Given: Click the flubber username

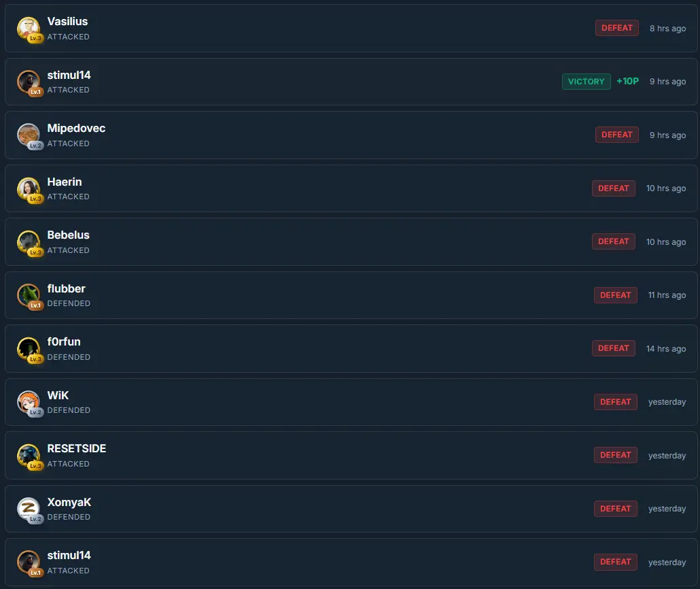Looking at the screenshot, I should point(66,288).
